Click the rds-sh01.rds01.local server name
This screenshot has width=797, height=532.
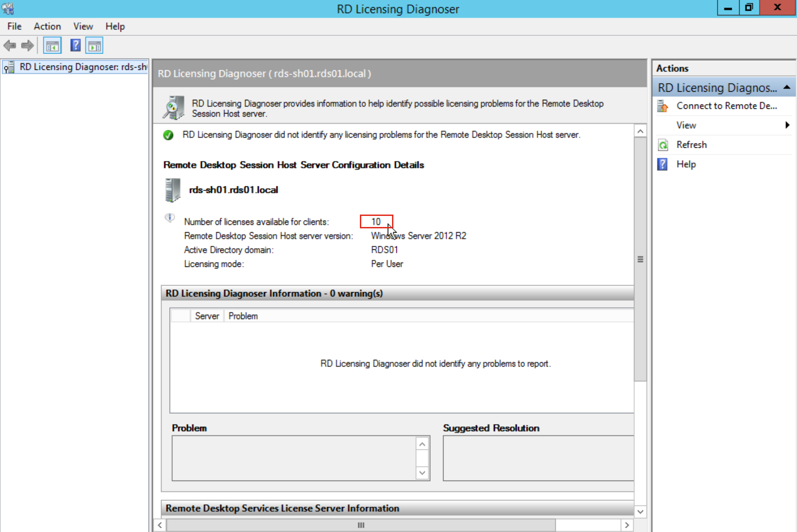(234, 190)
